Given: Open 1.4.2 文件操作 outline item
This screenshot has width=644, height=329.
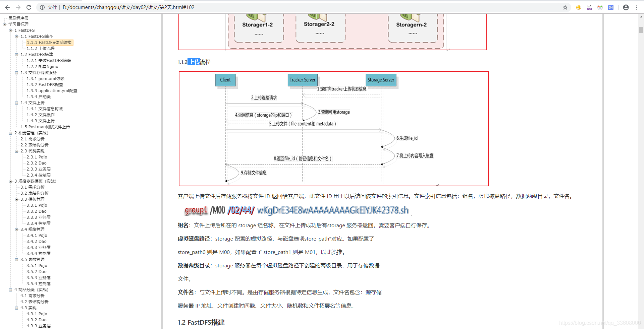Looking at the screenshot, I should [41, 115].
